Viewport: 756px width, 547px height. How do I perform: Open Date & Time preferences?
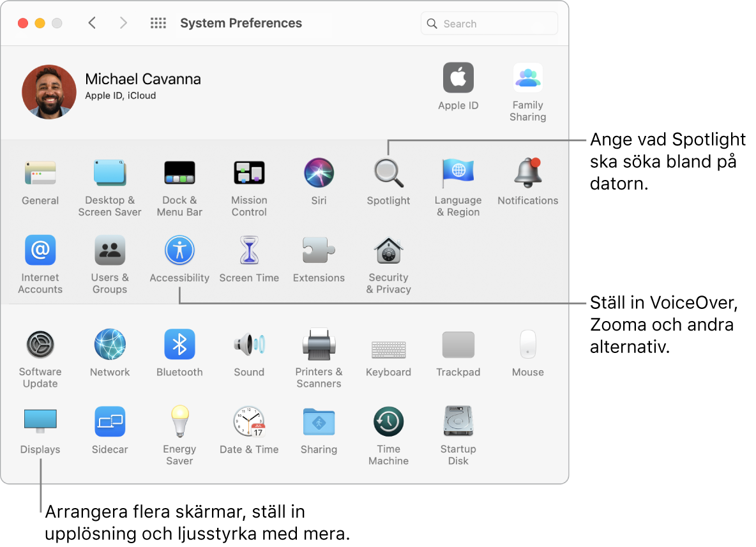pyautogui.click(x=249, y=422)
